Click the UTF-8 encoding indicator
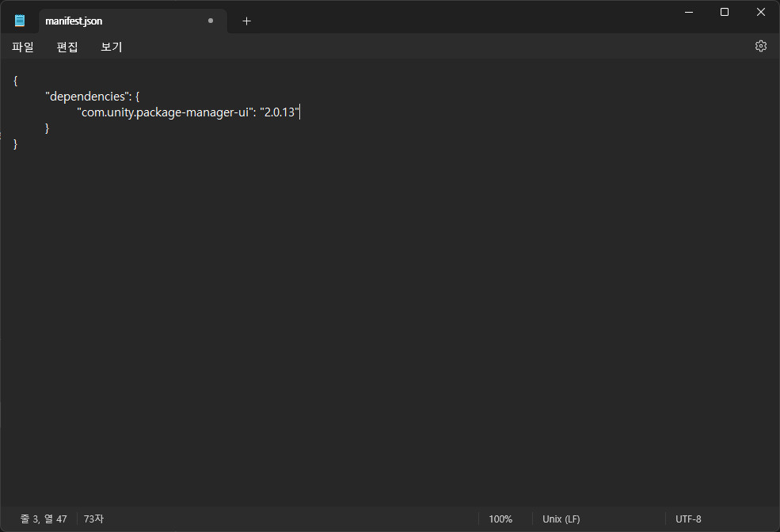The image size is (780, 532). pos(688,519)
